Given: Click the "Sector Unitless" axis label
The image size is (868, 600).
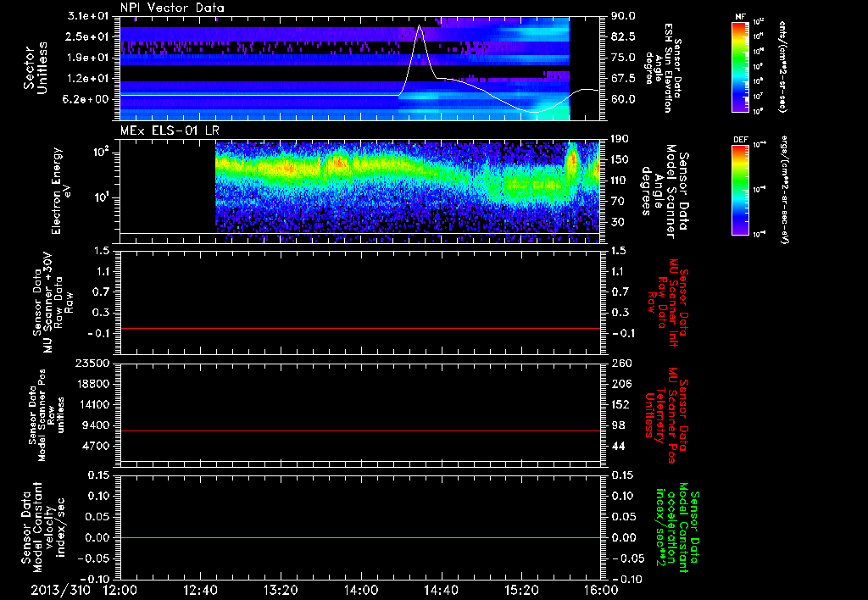Looking at the screenshot, I should click(36, 68).
